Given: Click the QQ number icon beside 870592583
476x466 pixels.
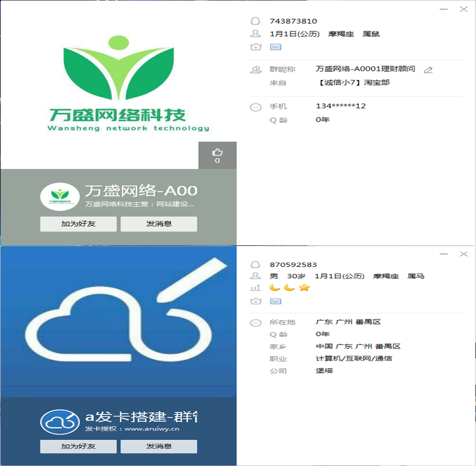Looking at the screenshot, I should [256, 264].
